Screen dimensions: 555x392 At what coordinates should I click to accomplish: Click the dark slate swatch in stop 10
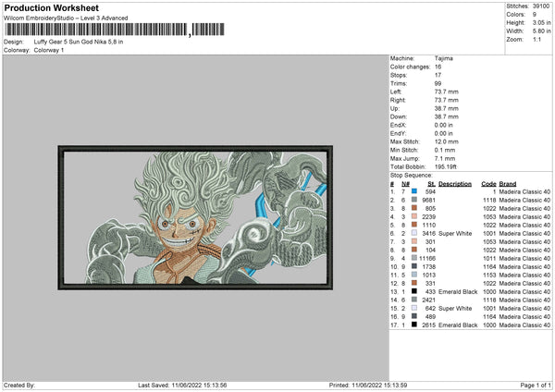pos(414,266)
